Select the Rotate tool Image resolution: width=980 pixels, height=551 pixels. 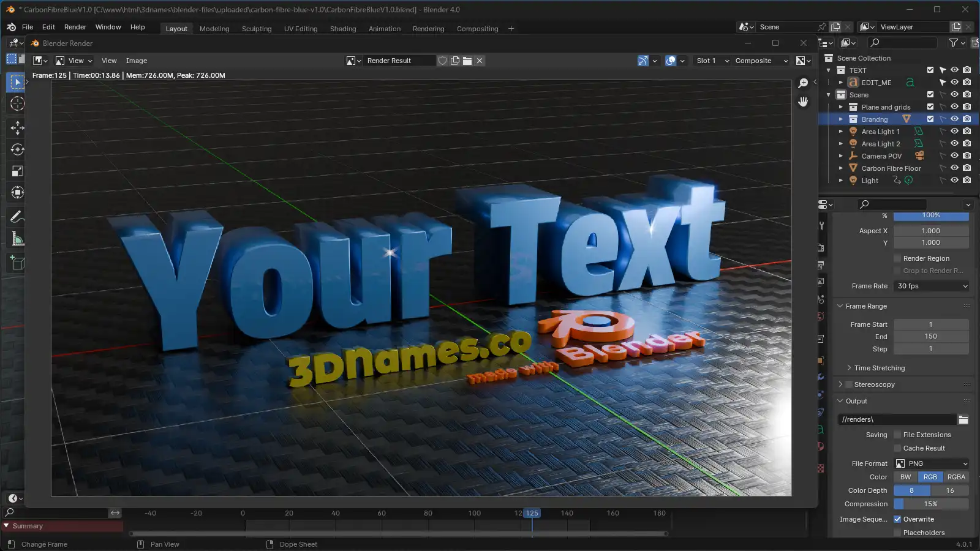coord(17,149)
